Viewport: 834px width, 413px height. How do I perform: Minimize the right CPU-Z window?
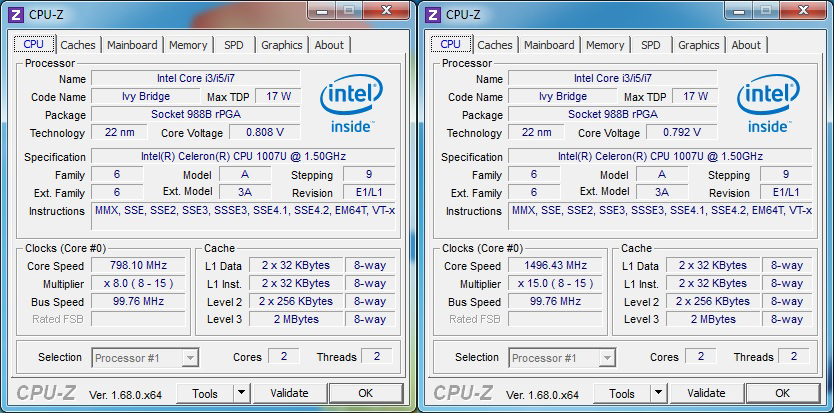(x=740, y=10)
